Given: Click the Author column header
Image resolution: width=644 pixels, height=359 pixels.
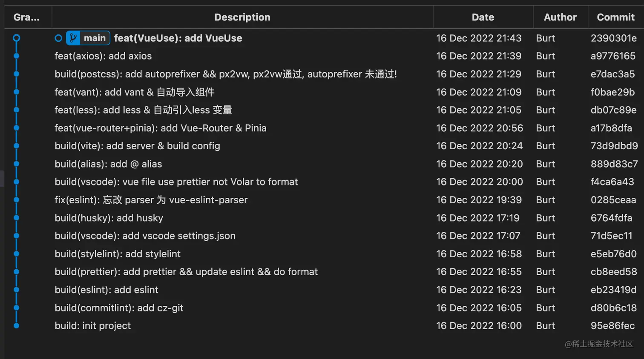Looking at the screenshot, I should pos(560,17).
